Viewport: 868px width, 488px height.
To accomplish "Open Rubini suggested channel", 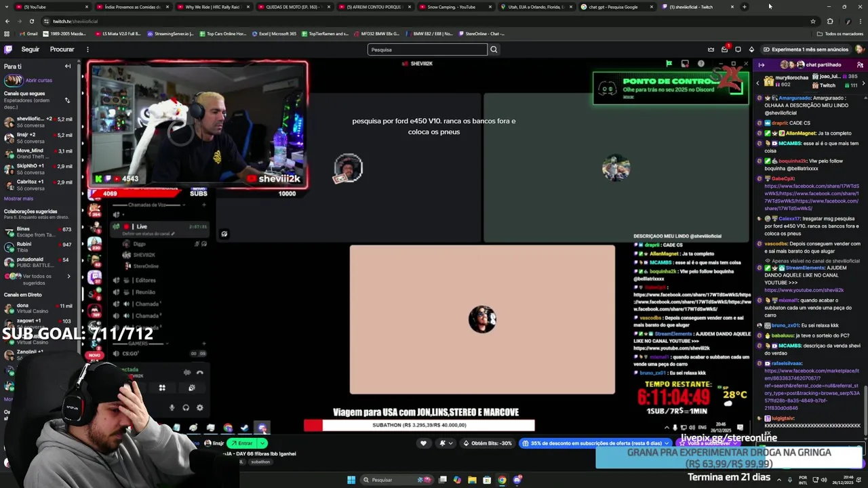I will coord(37,247).
